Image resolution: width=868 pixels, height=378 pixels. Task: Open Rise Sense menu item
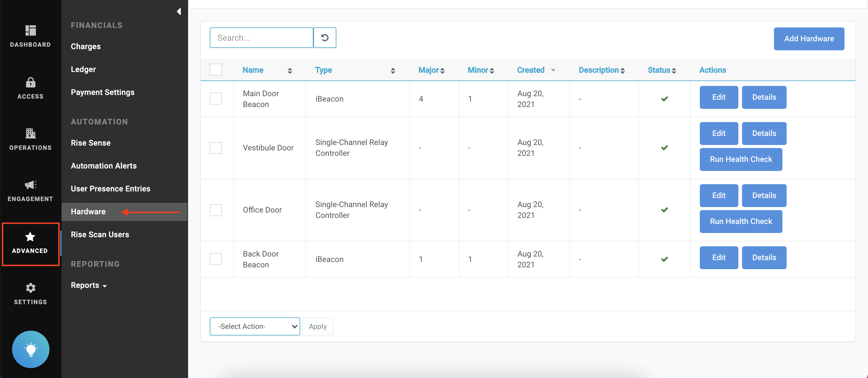[91, 143]
